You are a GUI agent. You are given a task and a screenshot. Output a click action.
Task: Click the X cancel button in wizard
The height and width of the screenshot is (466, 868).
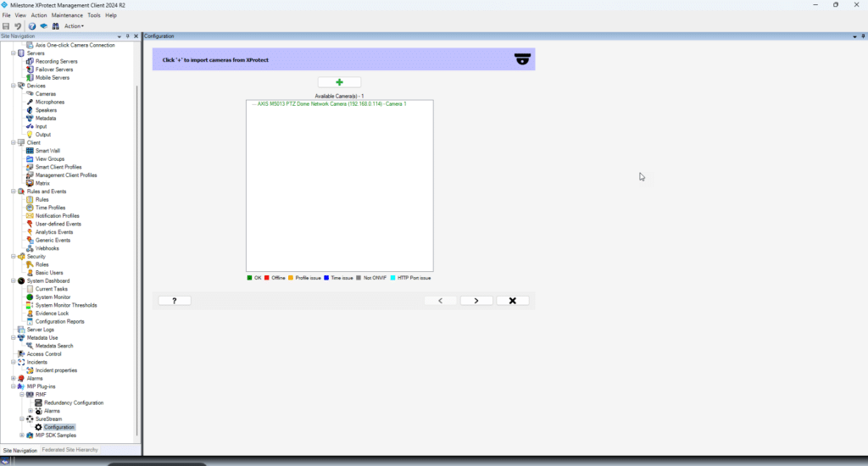[512, 301]
